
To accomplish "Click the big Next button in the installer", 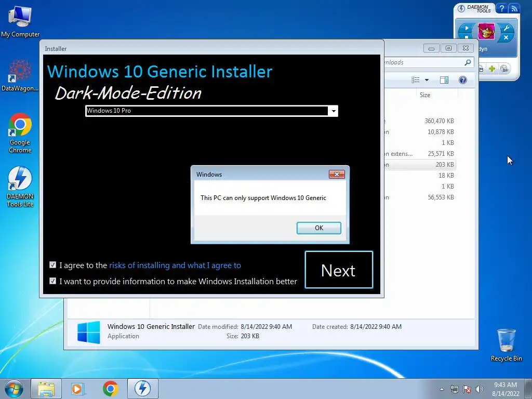I will click(x=339, y=270).
